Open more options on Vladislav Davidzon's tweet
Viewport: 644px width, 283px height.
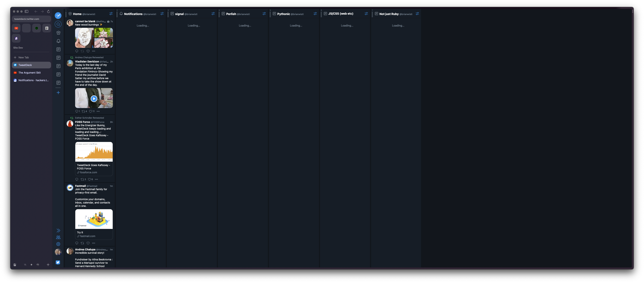98,111
